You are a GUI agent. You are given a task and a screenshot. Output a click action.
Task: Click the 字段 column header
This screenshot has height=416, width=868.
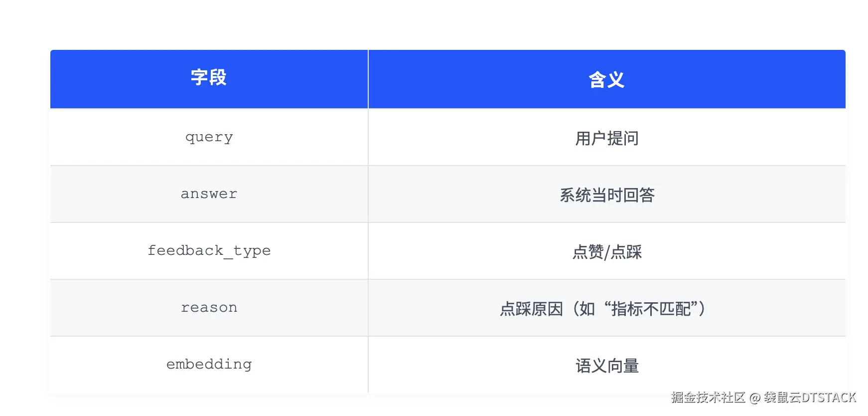(x=209, y=79)
